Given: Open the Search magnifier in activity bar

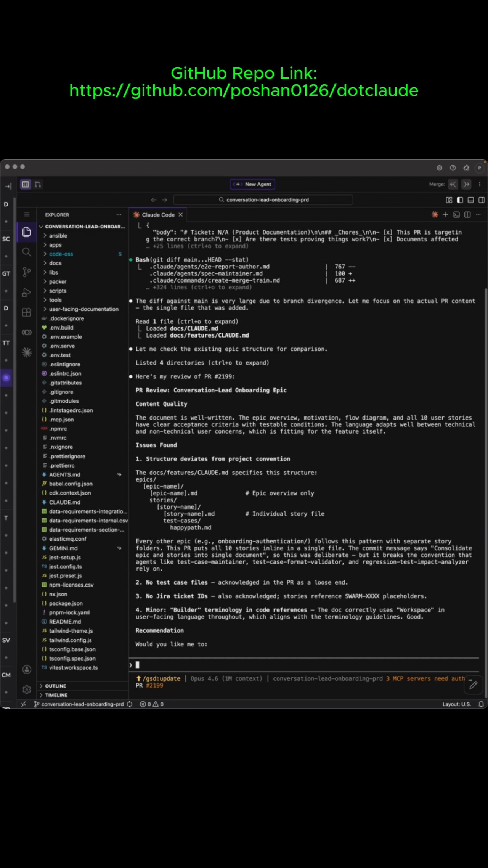Looking at the screenshot, I should pos(27,252).
